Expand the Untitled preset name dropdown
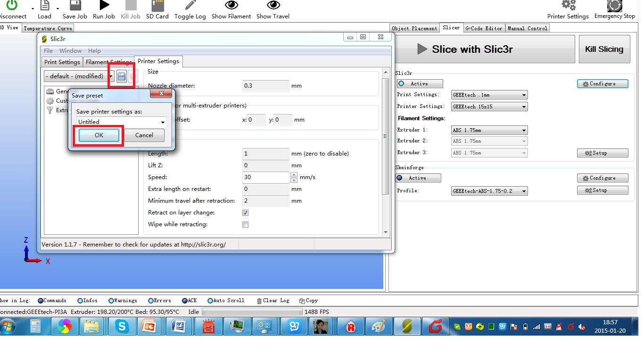Screen dimensions: 644x362 (163, 122)
